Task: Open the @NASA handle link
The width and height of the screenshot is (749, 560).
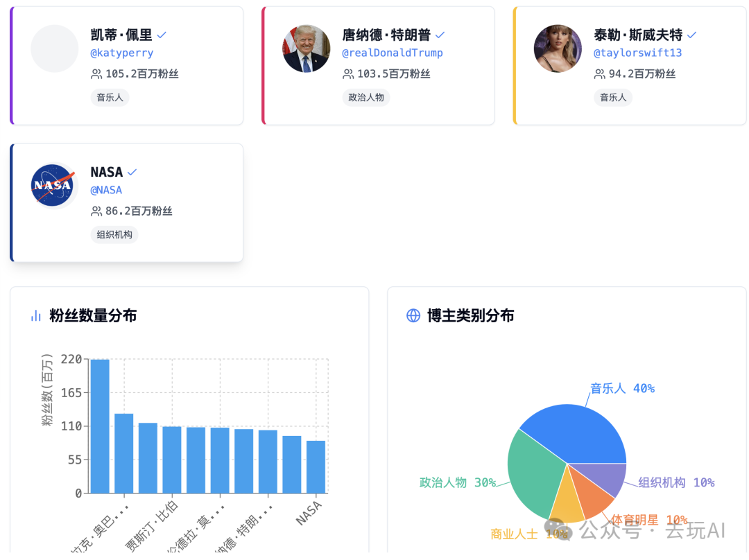Action: pos(106,190)
